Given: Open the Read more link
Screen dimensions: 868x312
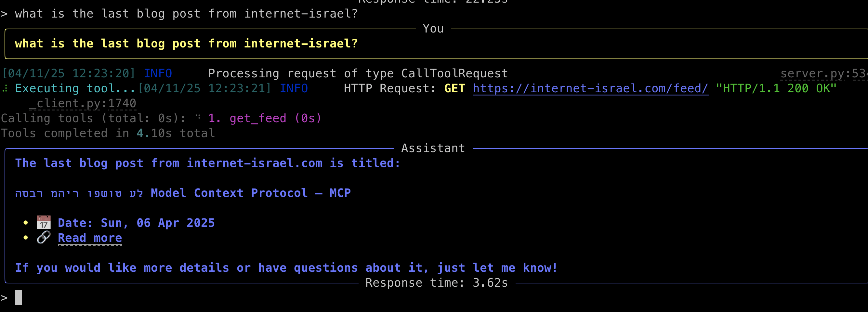Looking at the screenshot, I should coord(90,238).
